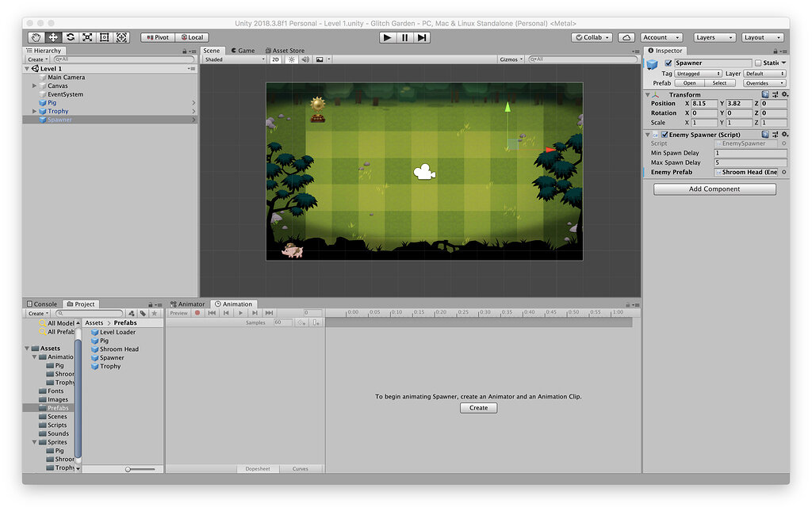Screen dimensions: 812x511
Task: Switch to the Console tab
Action: pyautogui.click(x=42, y=304)
